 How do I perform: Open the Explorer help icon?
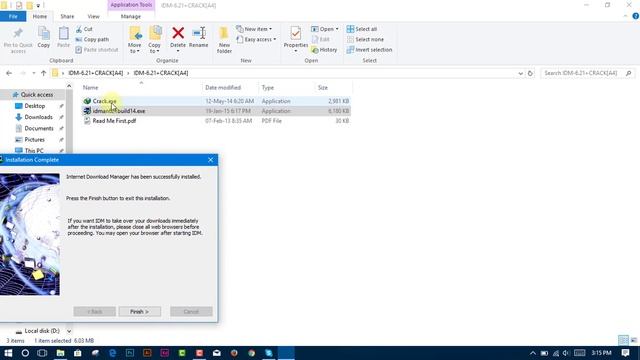(x=636, y=16)
